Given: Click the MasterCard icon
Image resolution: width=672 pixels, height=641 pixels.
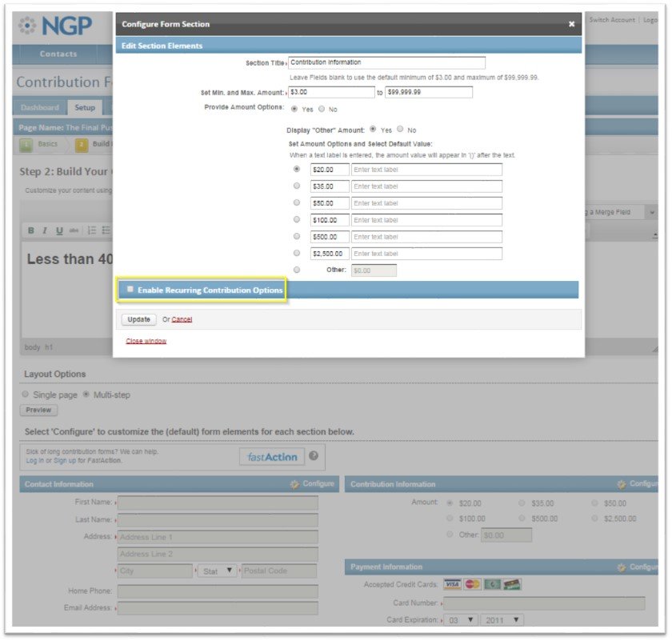Looking at the screenshot, I should click(472, 584).
